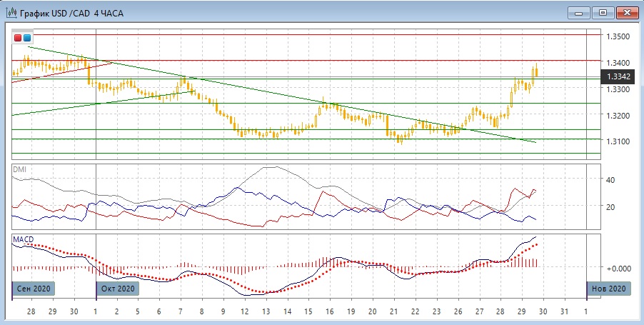This screenshot has height=325, width=644.
Task: Click the current price label 1.3342
Action: pyautogui.click(x=618, y=76)
